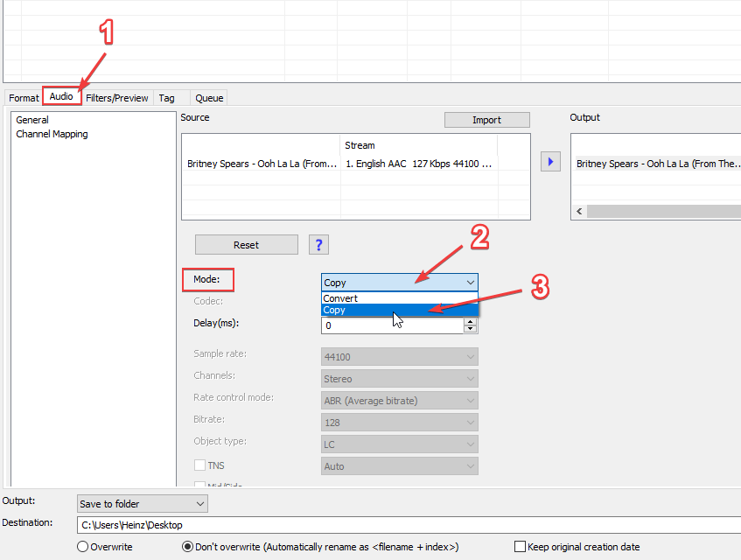Open the Queue tab
Viewport: 741px width, 560px height.
(209, 98)
